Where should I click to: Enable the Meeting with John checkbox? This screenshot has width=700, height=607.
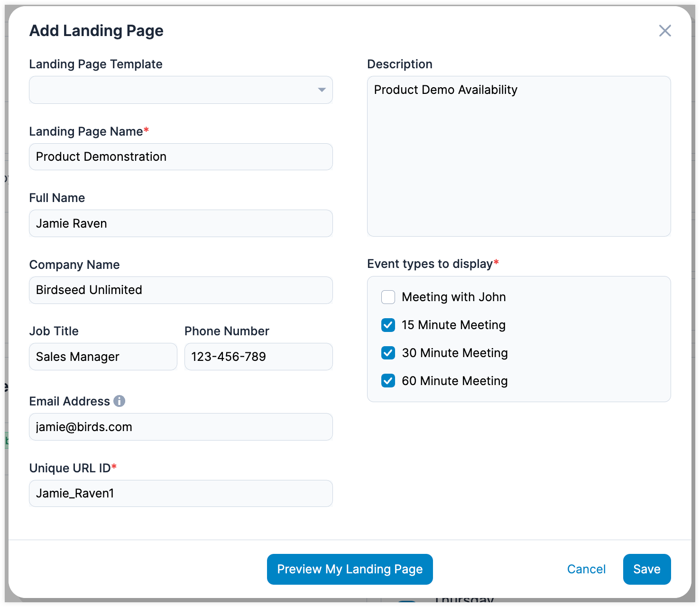[x=388, y=297]
